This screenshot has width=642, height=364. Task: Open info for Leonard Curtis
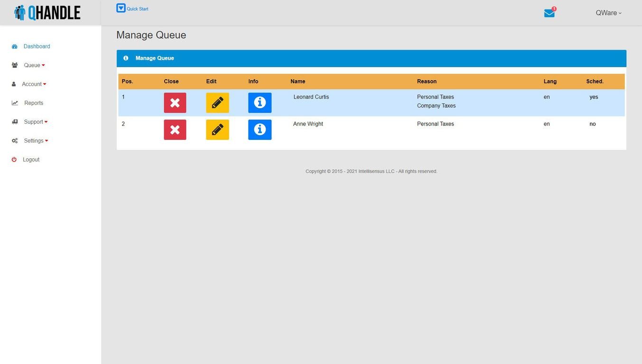260,103
